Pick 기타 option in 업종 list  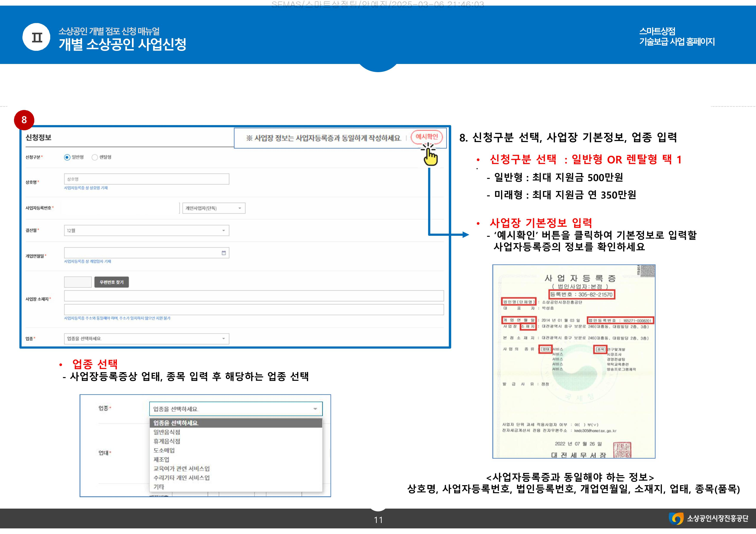[x=159, y=487]
